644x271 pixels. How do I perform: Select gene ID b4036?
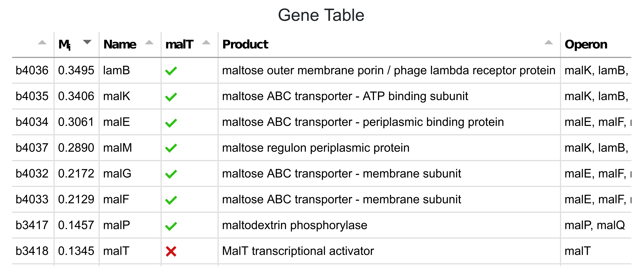pos(32,70)
